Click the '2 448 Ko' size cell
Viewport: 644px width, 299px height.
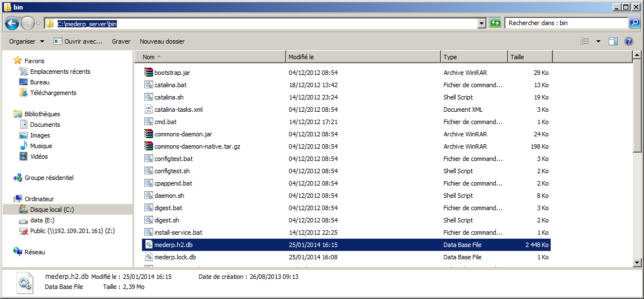537,245
